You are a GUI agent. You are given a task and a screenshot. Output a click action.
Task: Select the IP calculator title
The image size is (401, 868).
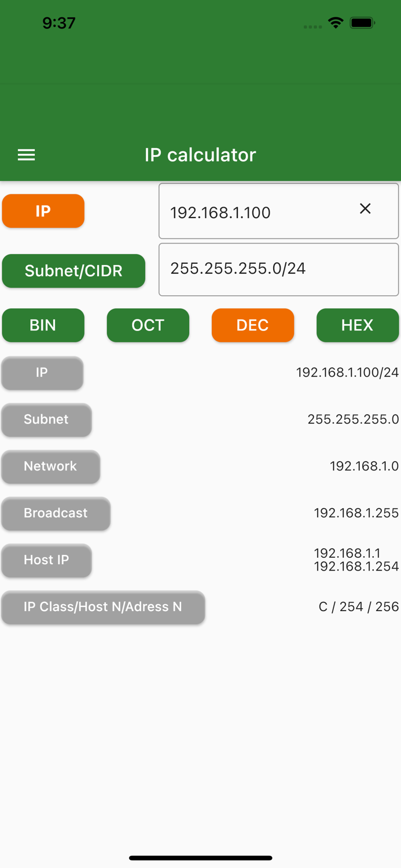pyautogui.click(x=200, y=155)
